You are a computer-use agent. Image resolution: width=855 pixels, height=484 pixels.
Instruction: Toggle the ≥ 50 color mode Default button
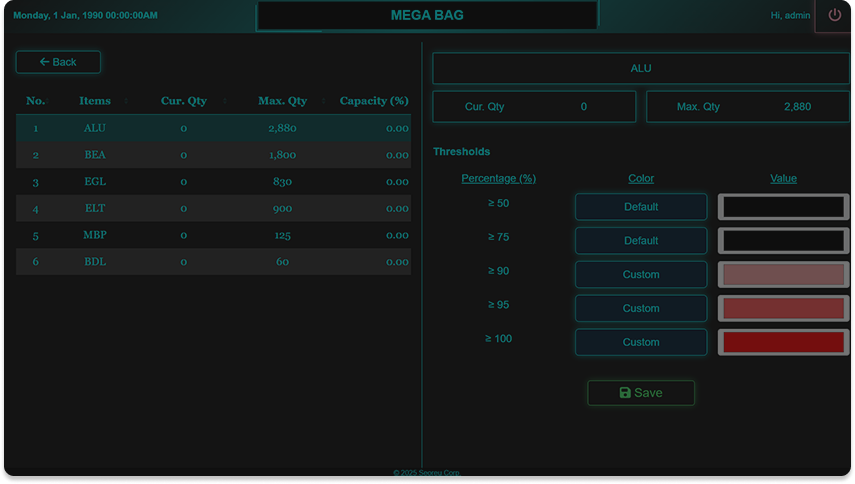click(x=641, y=207)
